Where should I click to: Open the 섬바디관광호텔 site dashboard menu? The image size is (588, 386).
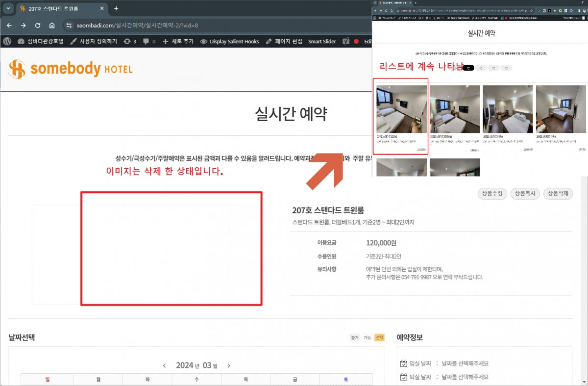click(x=41, y=41)
